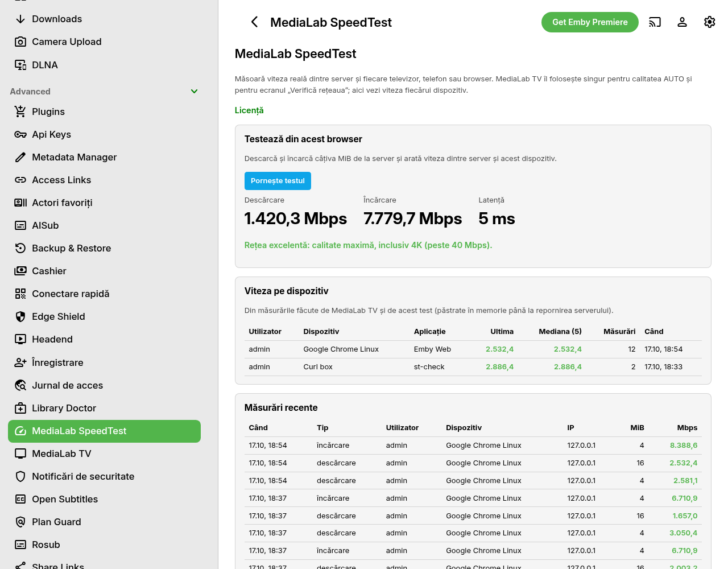Image resolution: width=728 pixels, height=569 pixels.
Task: Select the Curl box device row
Action: click(473, 367)
